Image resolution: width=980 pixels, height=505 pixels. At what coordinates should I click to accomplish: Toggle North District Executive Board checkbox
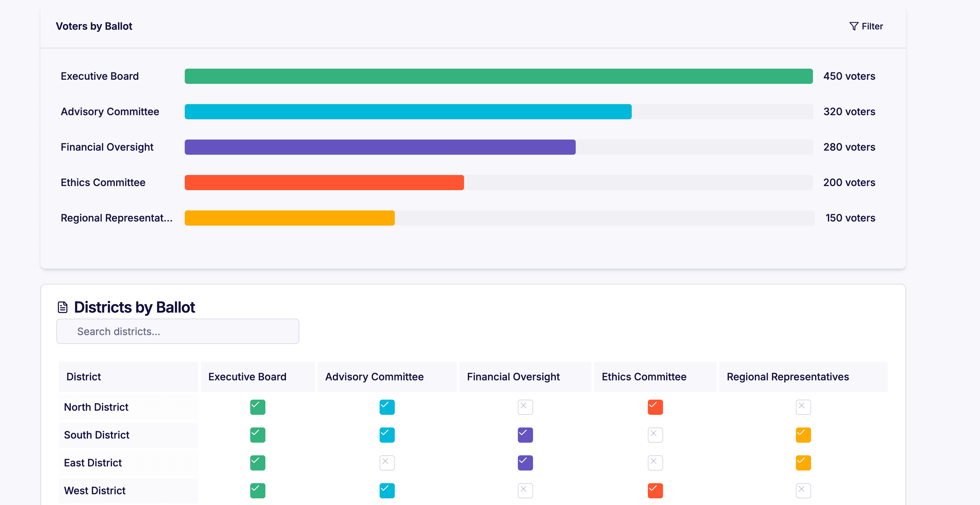257,407
